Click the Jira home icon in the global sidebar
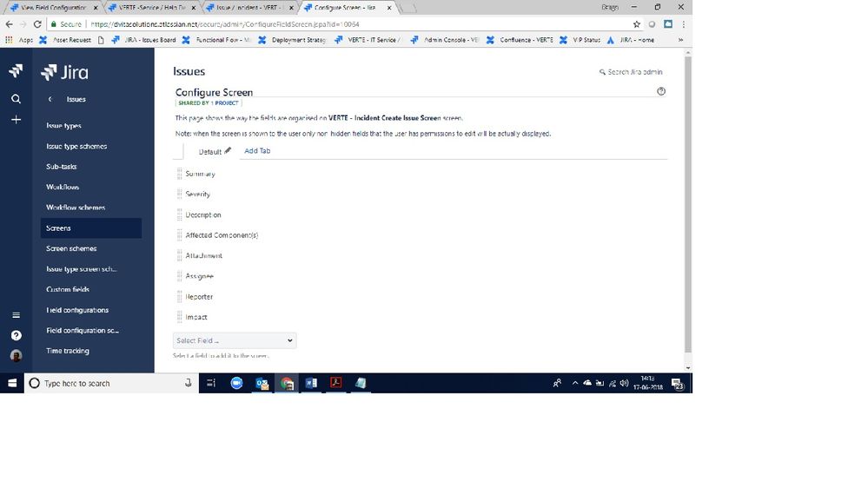Viewport: 868px width, 488px height. point(16,70)
